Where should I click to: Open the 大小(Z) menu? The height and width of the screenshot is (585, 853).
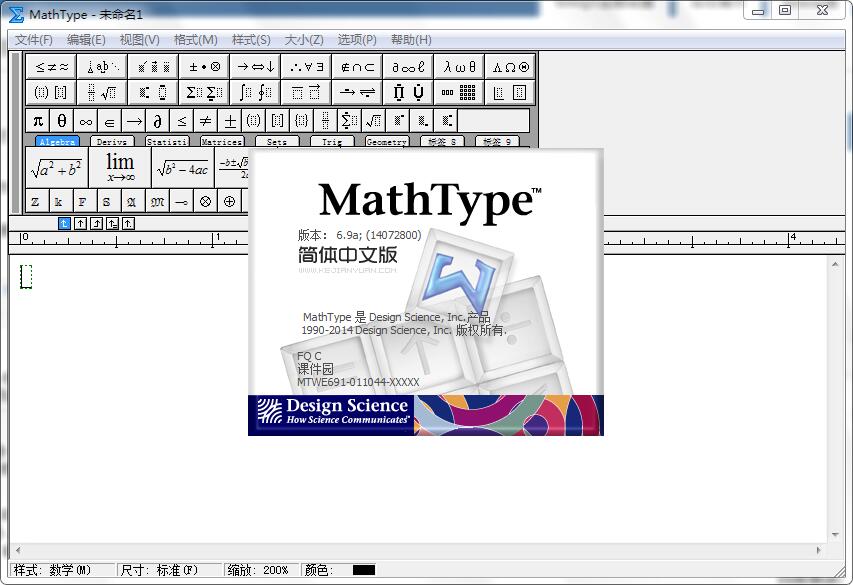[304, 40]
